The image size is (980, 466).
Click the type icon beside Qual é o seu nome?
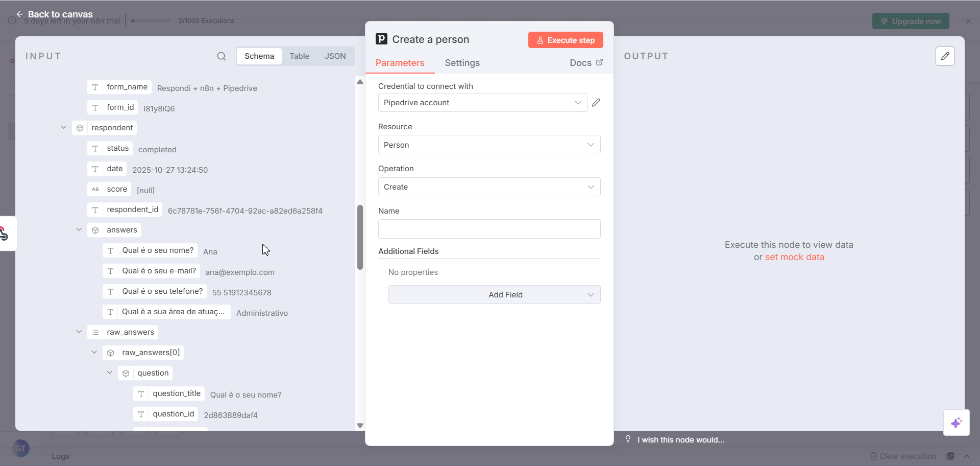(x=111, y=250)
